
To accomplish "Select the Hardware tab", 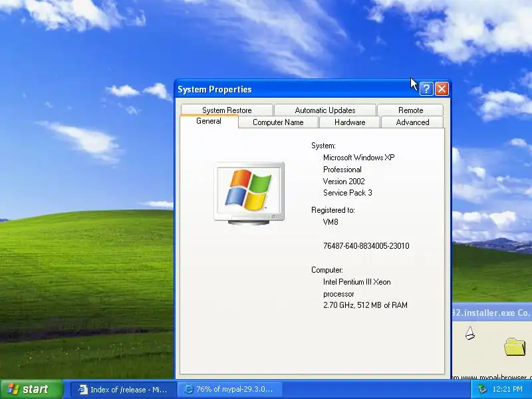I will tap(350, 122).
